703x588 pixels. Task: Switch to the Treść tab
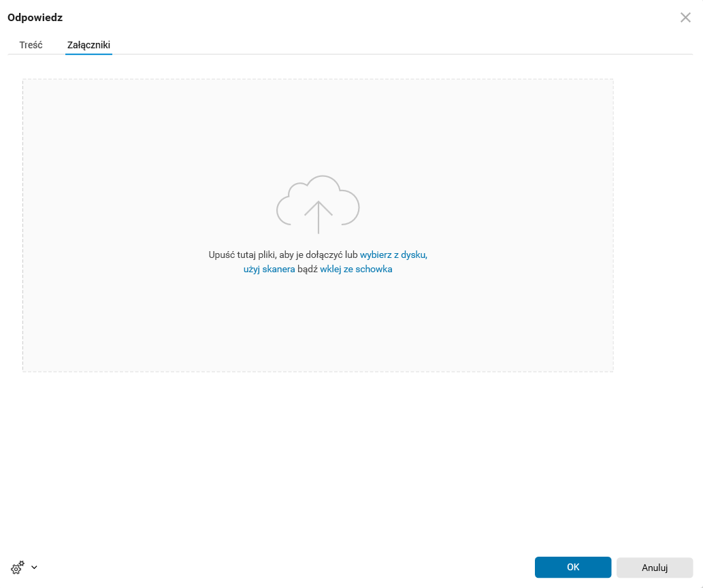(31, 45)
